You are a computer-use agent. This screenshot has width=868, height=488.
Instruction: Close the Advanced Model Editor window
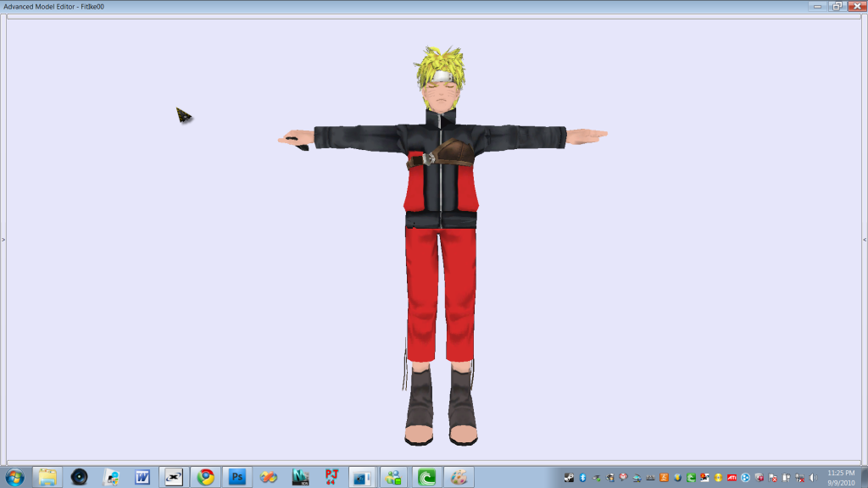tap(857, 6)
